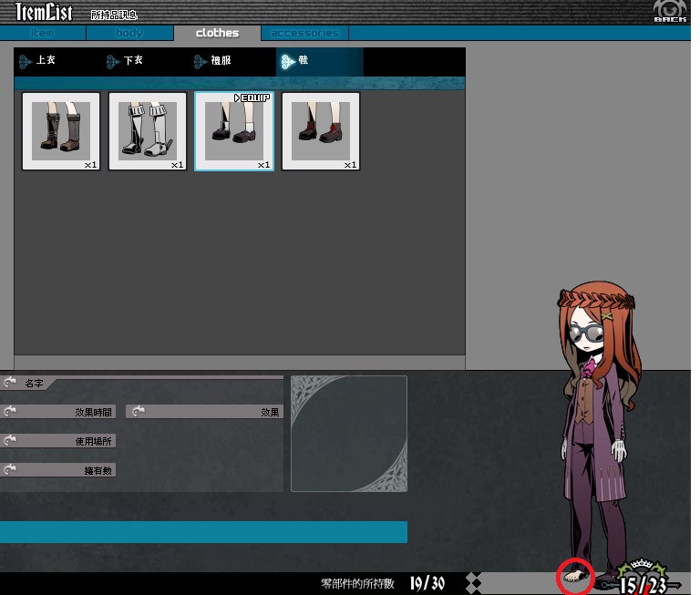The image size is (700, 595).
Task: Switch to the item tab
Action: 43,33
